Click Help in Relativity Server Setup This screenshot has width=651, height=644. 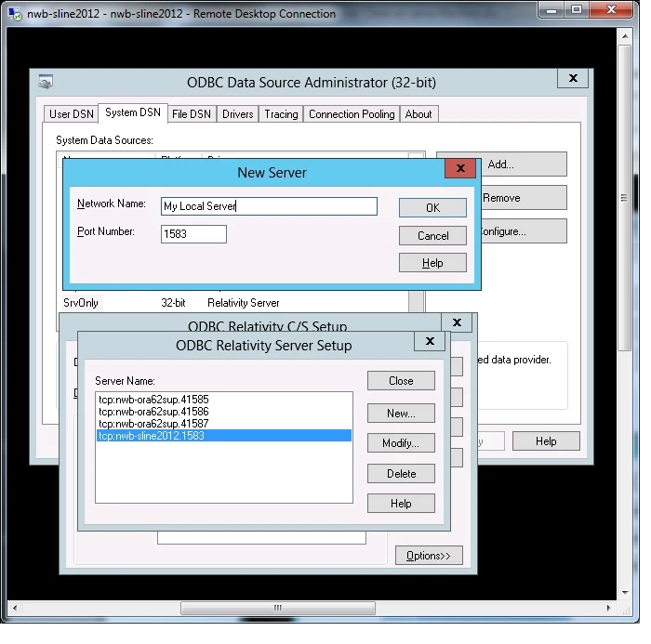(x=401, y=504)
